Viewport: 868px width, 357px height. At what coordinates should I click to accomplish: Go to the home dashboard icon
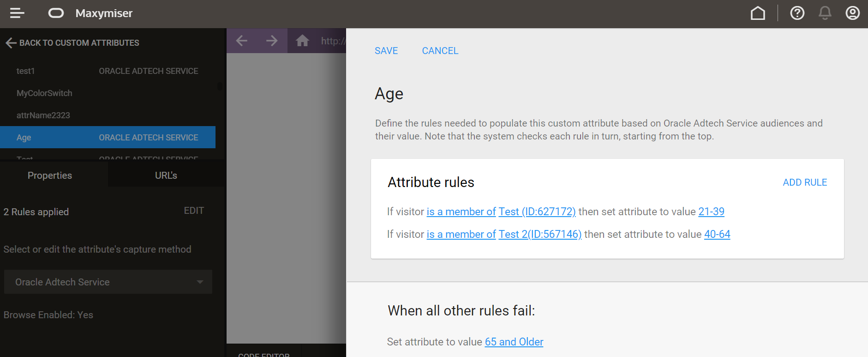point(758,13)
